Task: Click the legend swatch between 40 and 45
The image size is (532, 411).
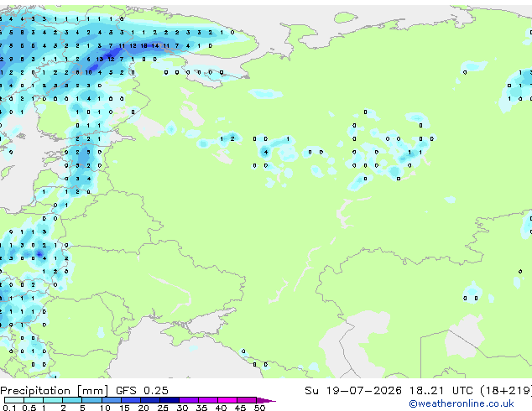Action: click(227, 400)
